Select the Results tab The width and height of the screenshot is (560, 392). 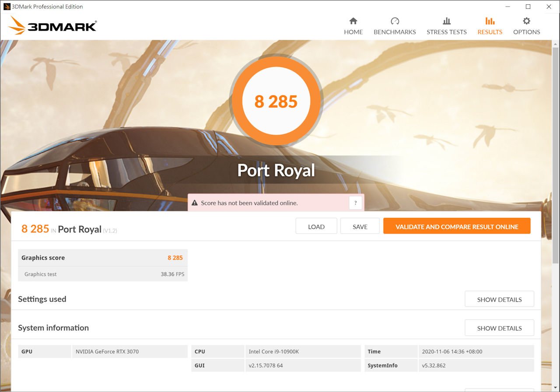pos(490,26)
